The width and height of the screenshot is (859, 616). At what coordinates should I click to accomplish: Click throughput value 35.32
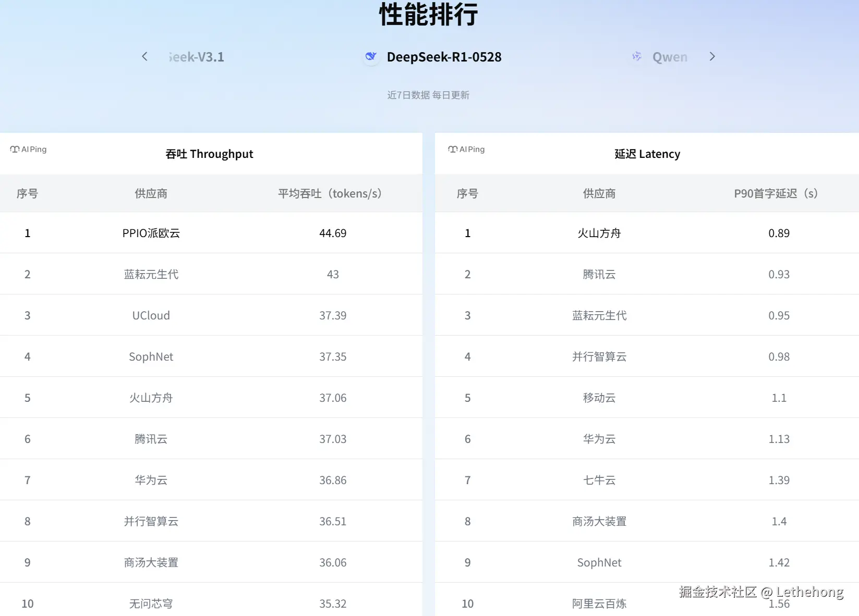tap(333, 603)
